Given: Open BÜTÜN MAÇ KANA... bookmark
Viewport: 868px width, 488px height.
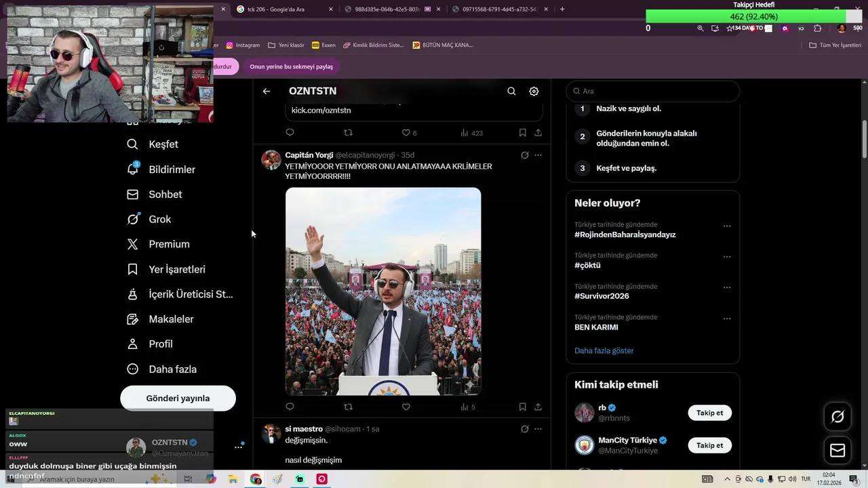Looking at the screenshot, I should coord(442,45).
